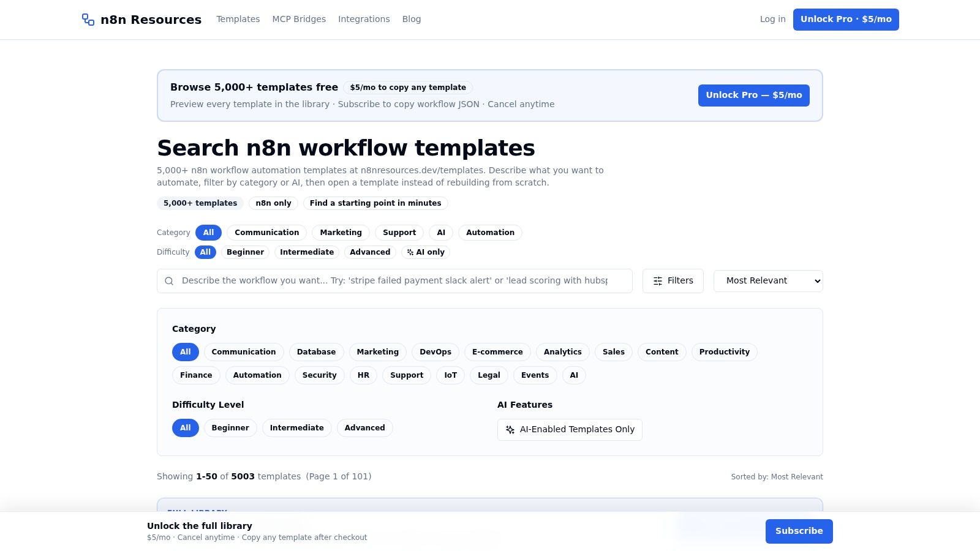Click 'Find a starting point in minutes' badge
The image size is (980, 551).
pos(375,203)
